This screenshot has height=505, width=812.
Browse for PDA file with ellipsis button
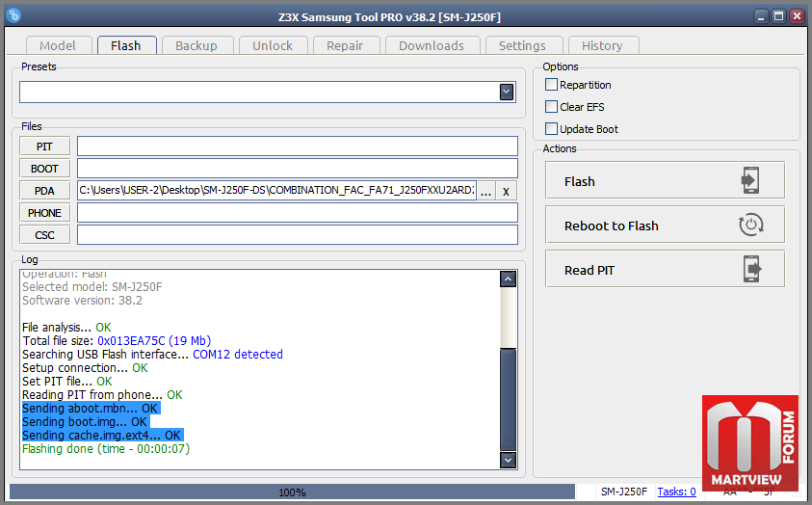click(x=485, y=191)
